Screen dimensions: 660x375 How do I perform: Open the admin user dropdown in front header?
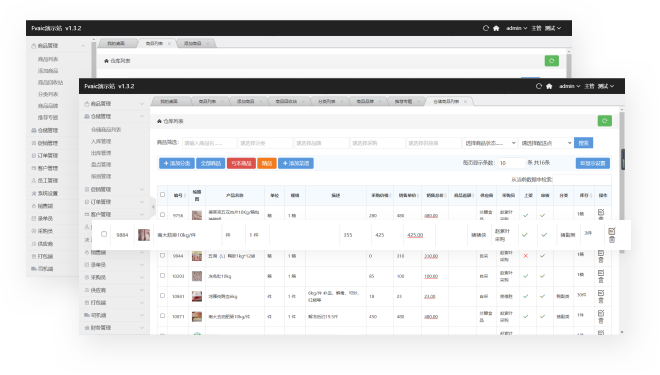click(570, 86)
